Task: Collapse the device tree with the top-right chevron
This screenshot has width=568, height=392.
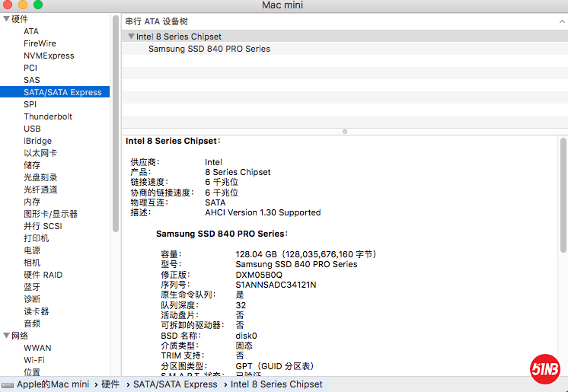Action: click(x=560, y=22)
